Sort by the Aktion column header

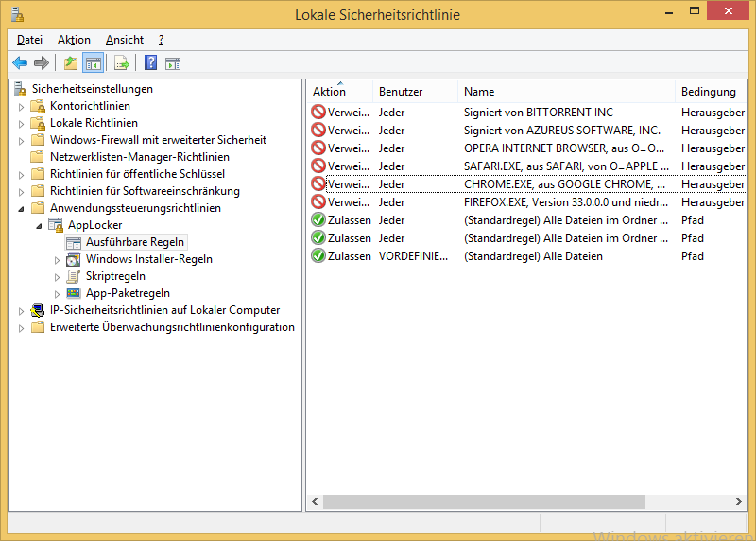(339, 91)
